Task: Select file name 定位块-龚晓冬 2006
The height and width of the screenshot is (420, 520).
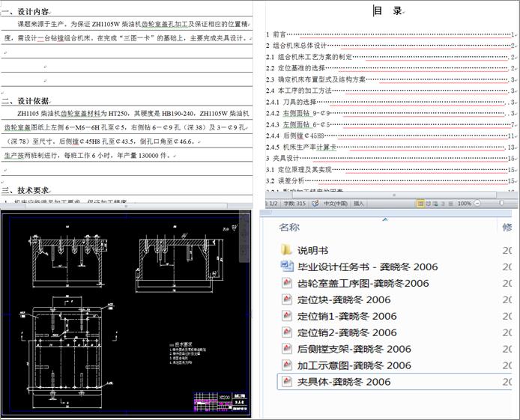Action: click(x=344, y=299)
